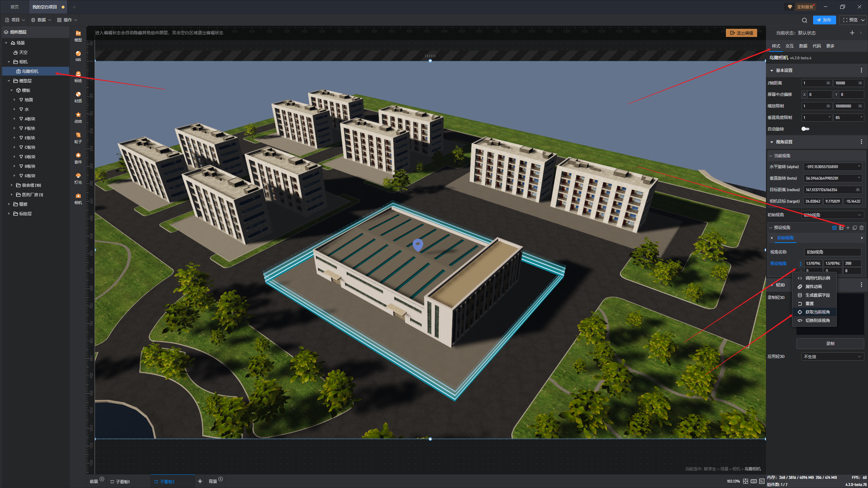Open the GIS component library icon
The image size is (868, 488).
pos(78,56)
